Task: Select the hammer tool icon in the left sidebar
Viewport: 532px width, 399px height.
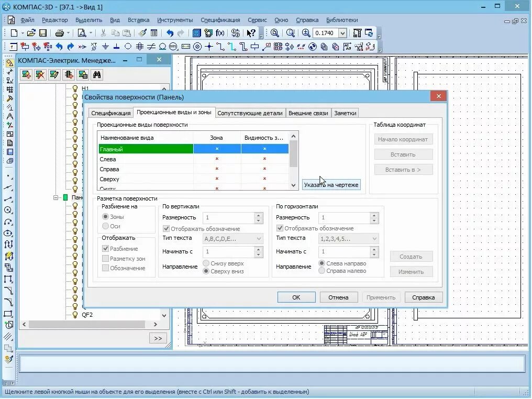Action: [x=9, y=98]
